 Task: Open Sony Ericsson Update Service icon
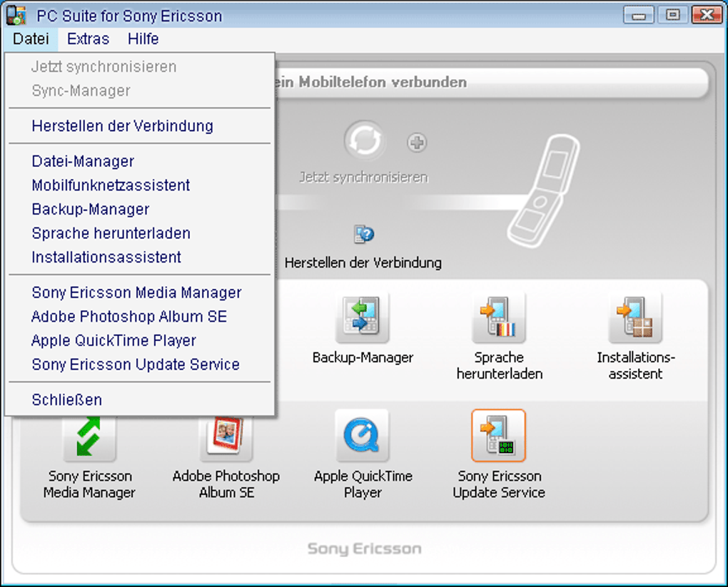click(499, 436)
